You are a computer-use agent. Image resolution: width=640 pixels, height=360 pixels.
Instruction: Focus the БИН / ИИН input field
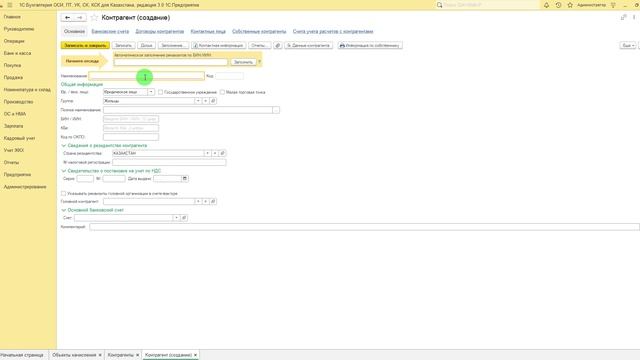tap(131, 119)
